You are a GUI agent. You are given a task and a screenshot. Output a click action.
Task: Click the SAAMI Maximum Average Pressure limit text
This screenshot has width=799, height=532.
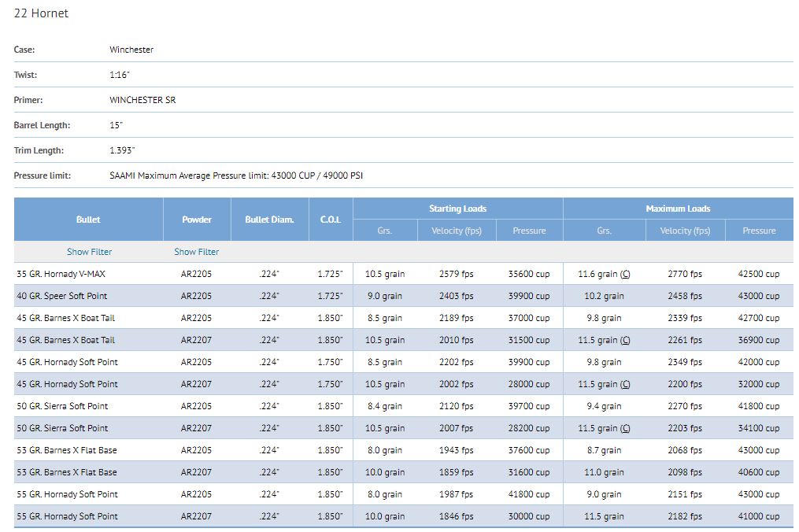tap(236, 175)
